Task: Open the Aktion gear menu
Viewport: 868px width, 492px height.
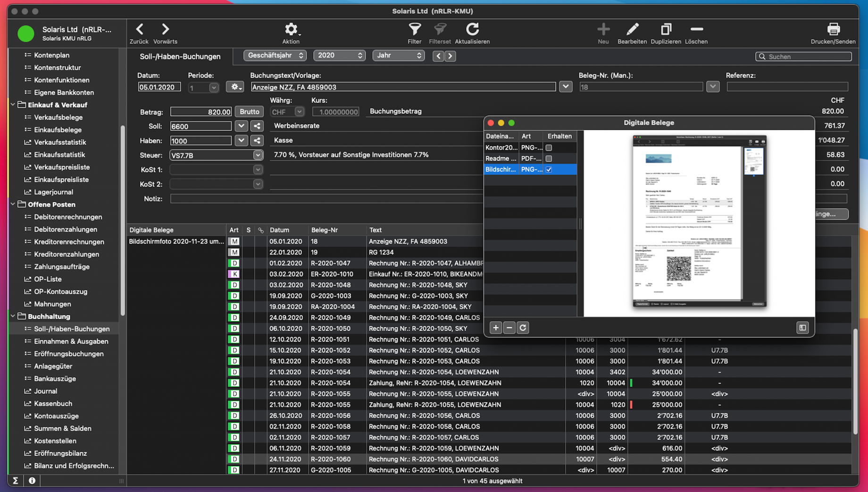Action: click(x=291, y=30)
